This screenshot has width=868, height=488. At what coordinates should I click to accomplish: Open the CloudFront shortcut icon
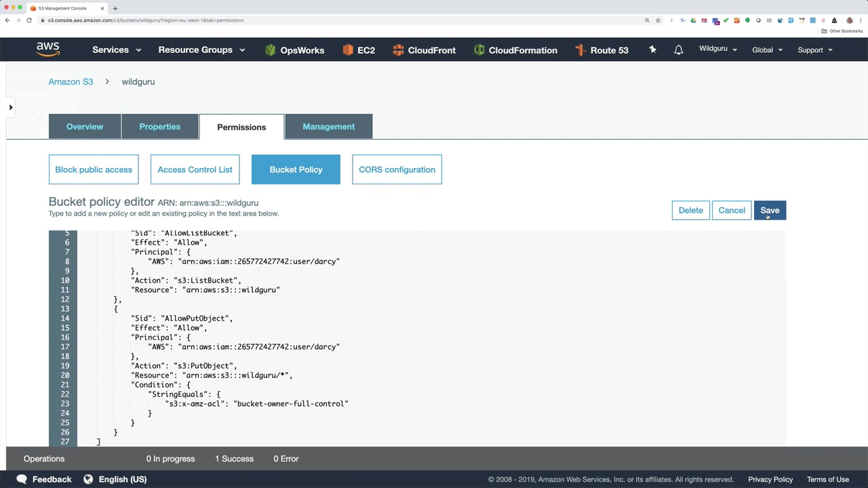[x=398, y=50]
